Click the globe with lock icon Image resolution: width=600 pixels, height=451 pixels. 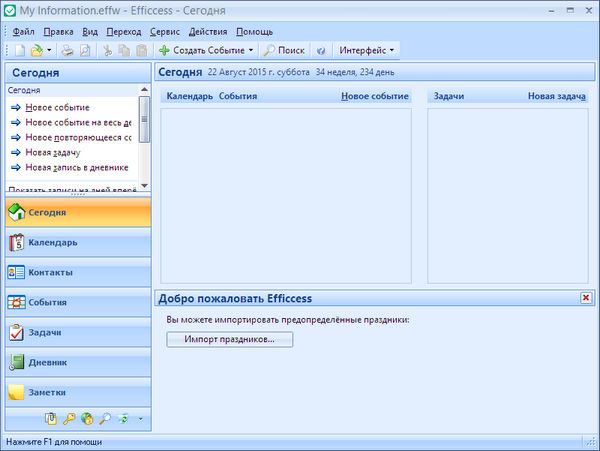pos(88,418)
